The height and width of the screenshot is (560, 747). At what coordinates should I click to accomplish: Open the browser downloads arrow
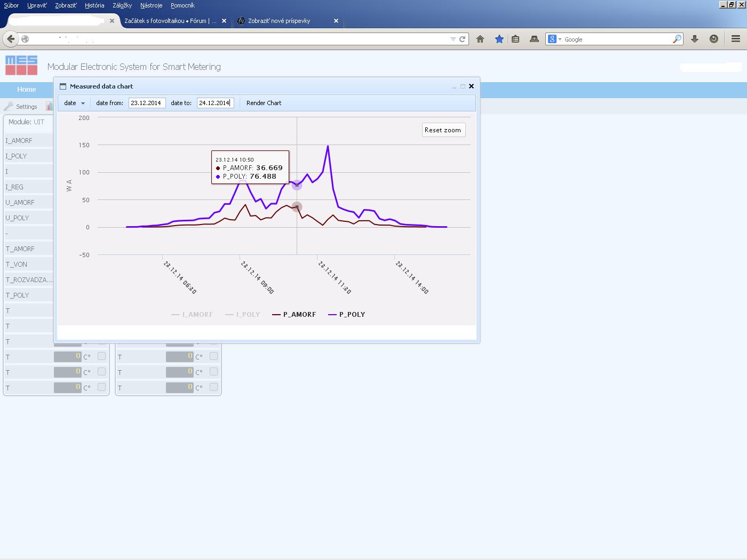(x=695, y=39)
